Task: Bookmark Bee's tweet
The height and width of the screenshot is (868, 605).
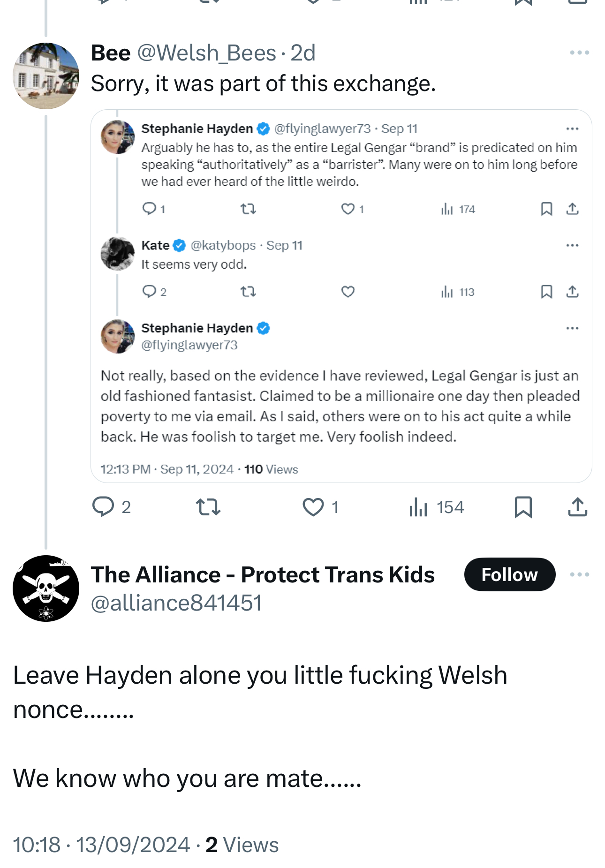Action: tap(523, 507)
